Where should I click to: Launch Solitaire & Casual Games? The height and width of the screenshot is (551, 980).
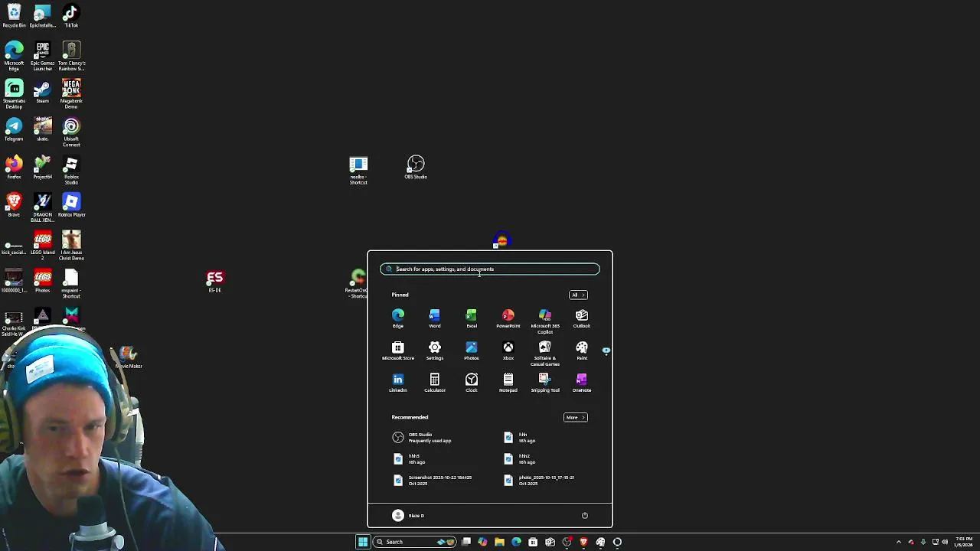click(x=545, y=354)
